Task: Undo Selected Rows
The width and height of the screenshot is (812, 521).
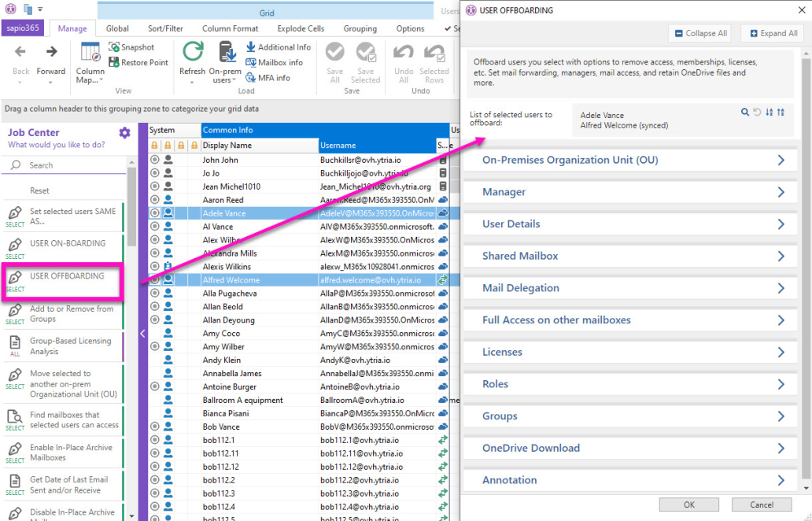Action: (434, 63)
